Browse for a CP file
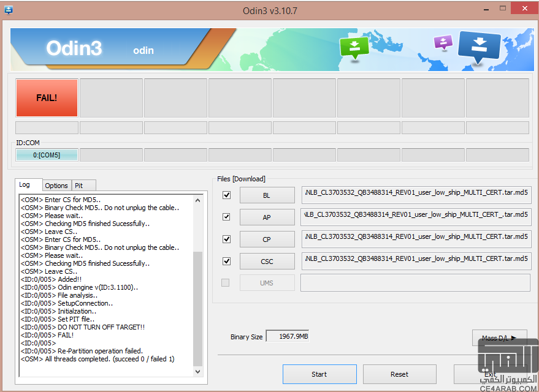The width and height of the screenshot is (539, 392). [267, 239]
